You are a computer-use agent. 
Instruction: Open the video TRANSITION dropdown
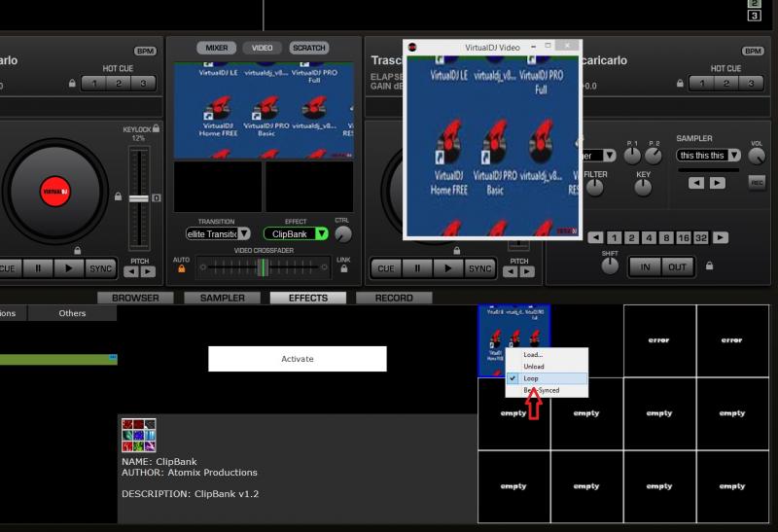(x=245, y=233)
